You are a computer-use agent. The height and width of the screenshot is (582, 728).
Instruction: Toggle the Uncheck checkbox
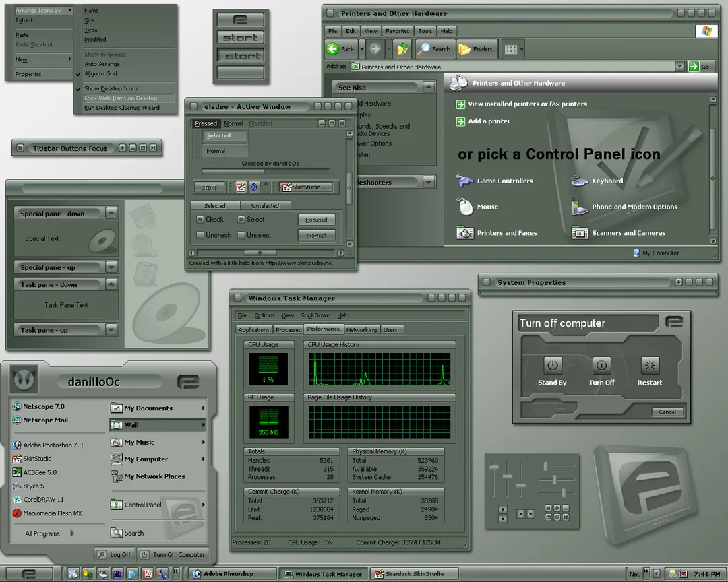(x=200, y=235)
